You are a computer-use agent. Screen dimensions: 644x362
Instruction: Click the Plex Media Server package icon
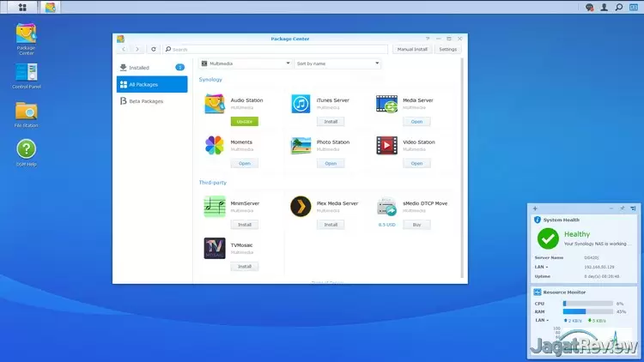[301, 207]
